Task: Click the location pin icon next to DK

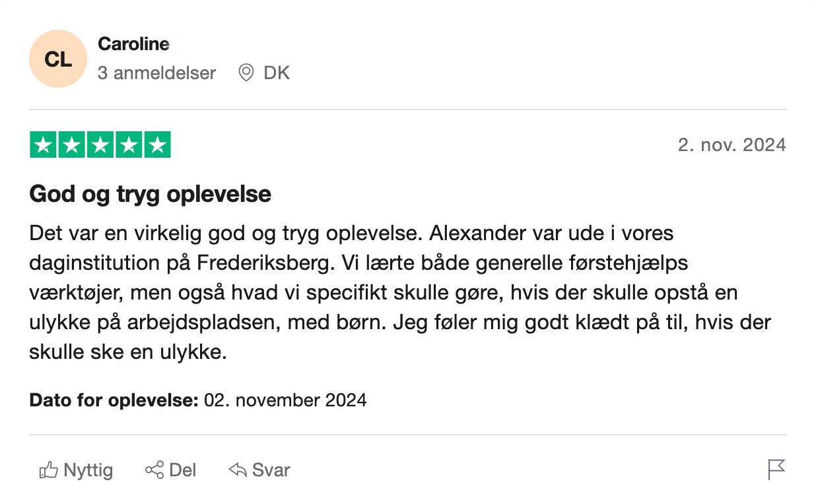Action: pyautogui.click(x=245, y=73)
